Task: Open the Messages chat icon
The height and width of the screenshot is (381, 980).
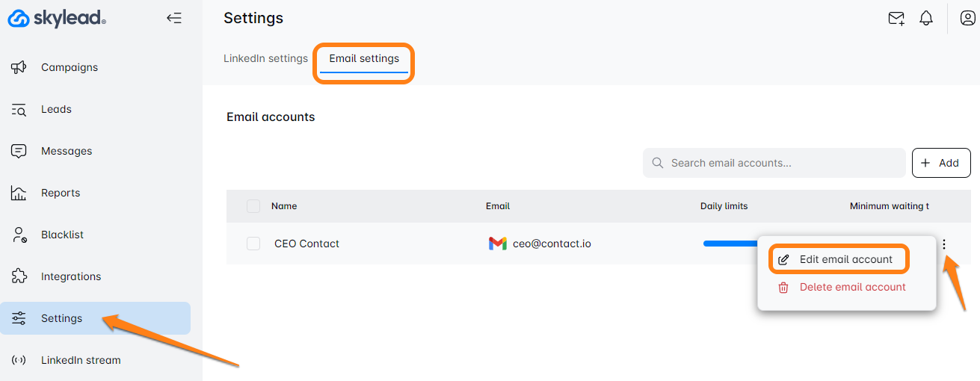Action: click(x=19, y=151)
